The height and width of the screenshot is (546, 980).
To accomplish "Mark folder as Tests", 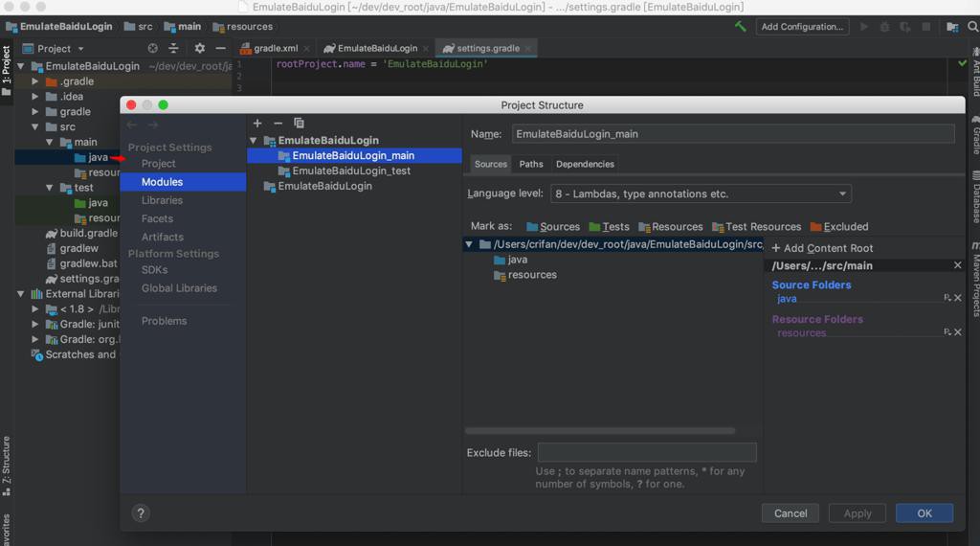I will 610,226.
